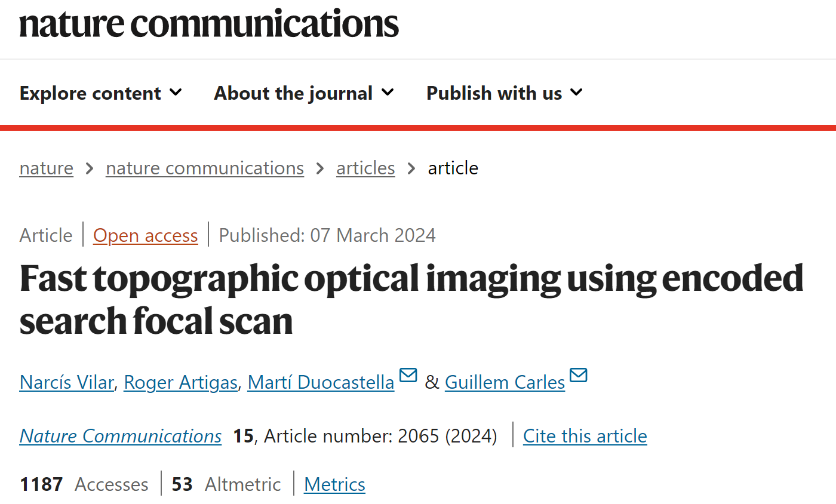
Task: Click Cite this article
Action: pyautogui.click(x=585, y=436)
